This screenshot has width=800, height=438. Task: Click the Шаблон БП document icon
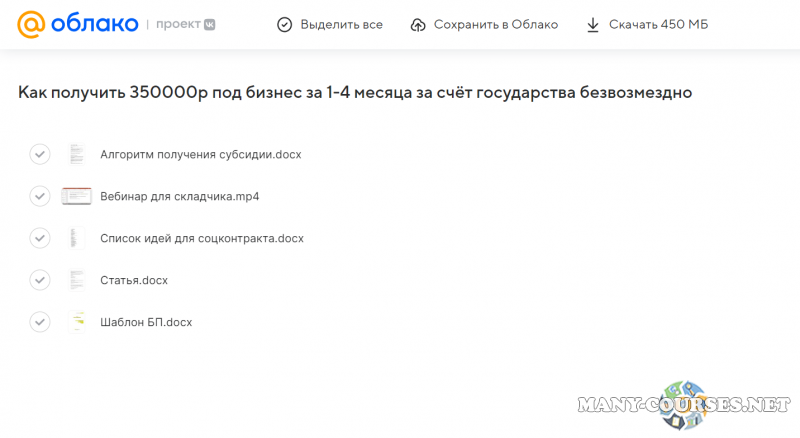click(x=76, y=322)
